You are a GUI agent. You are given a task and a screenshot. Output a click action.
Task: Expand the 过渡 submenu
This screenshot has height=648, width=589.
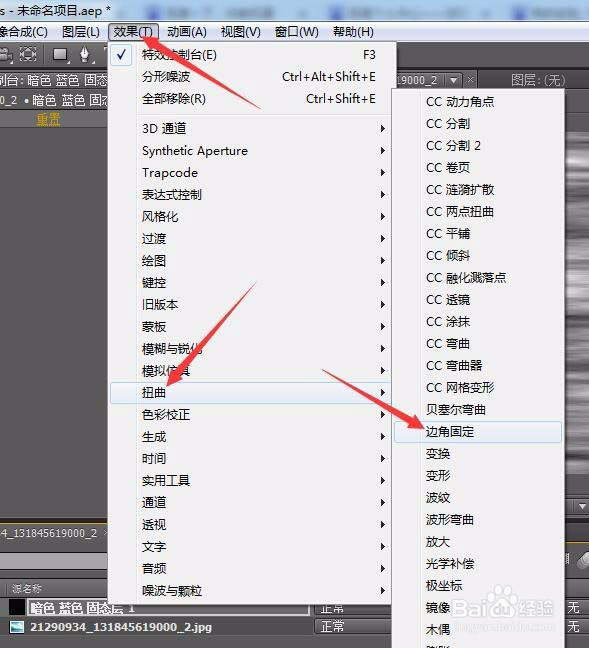250,238
